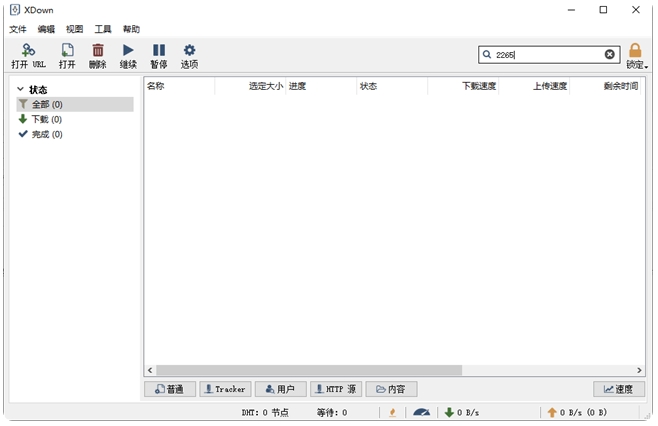Click the speedometer icon in status bar
The image size is (658, 426).
click(x=421, y=413)
